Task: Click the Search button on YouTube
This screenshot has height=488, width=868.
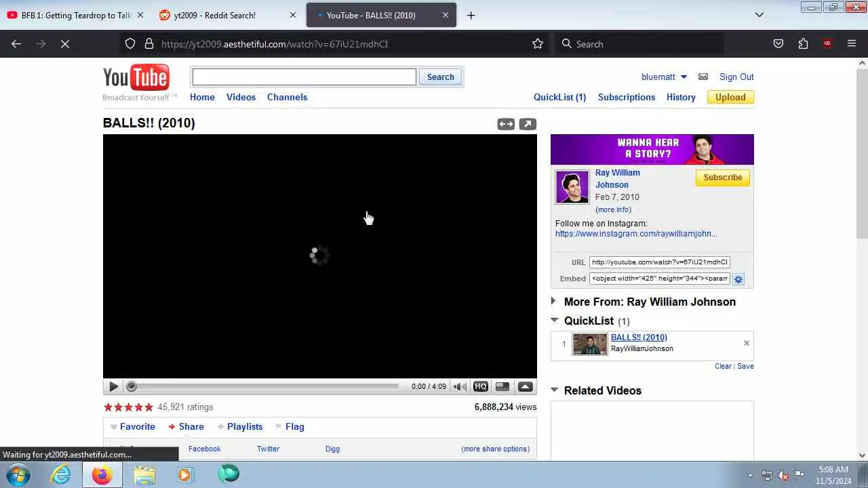Action: pos(440,77)
